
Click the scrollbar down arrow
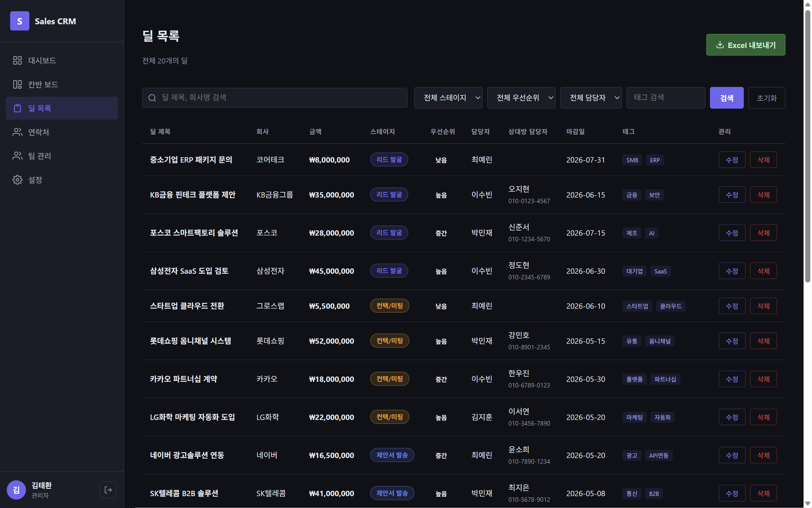point(808,504)
